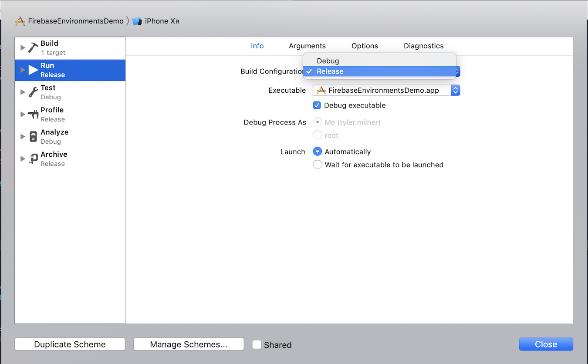Viewport: 588px width, 364px height.
Task: Select the Archive action label
Action: 54,154
